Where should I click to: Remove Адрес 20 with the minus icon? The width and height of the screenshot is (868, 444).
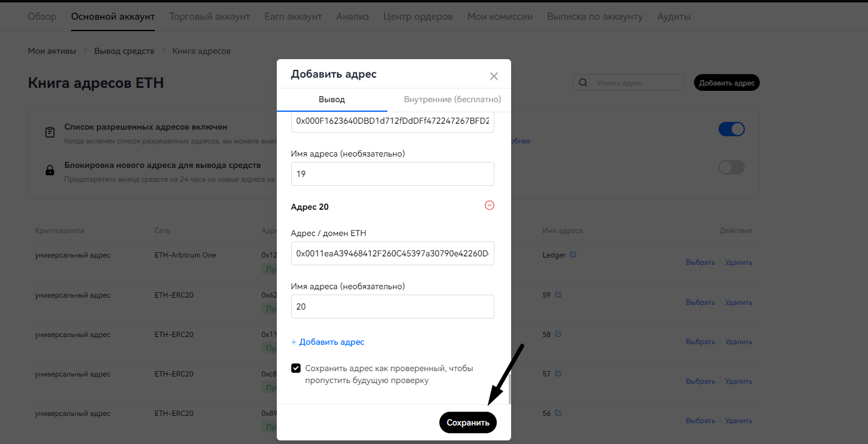tap(490, 206)
